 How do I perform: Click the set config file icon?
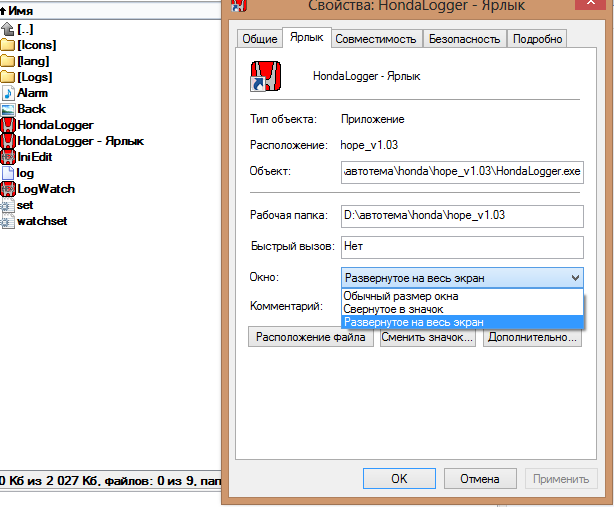coord(7,205)
